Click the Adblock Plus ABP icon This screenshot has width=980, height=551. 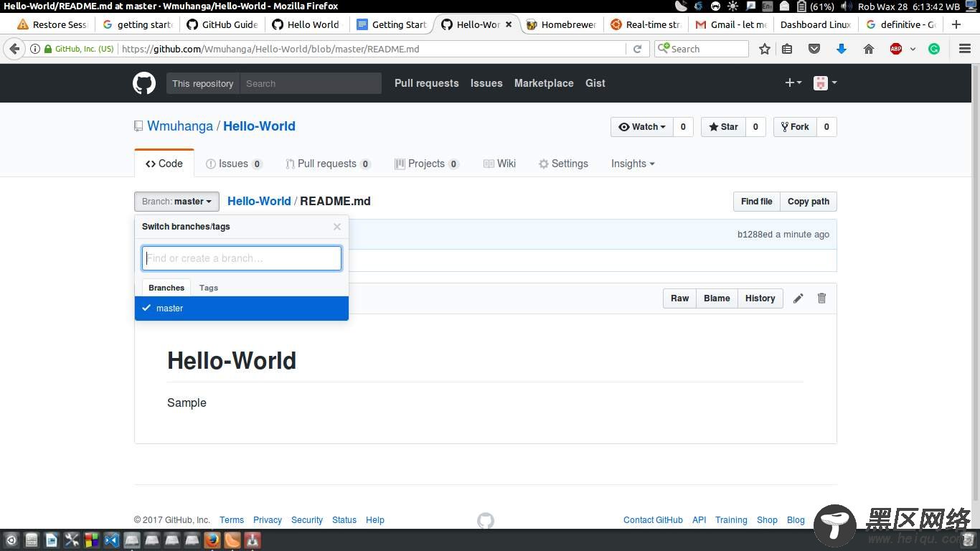pos(896,49)
